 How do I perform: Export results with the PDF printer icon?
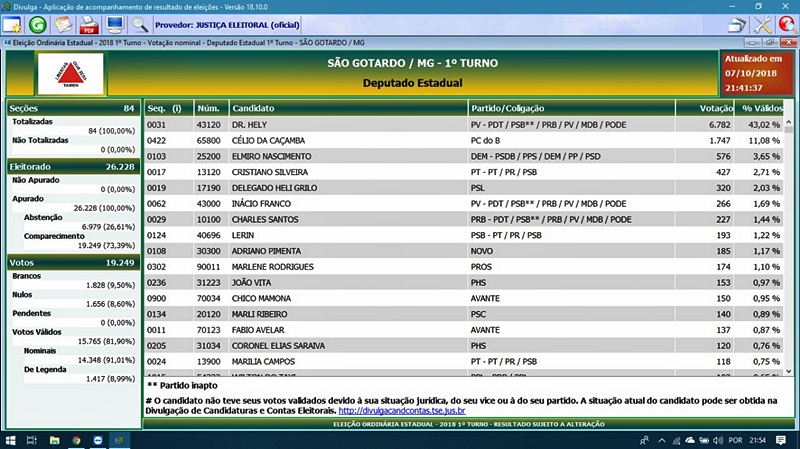[x=89, y=24]
